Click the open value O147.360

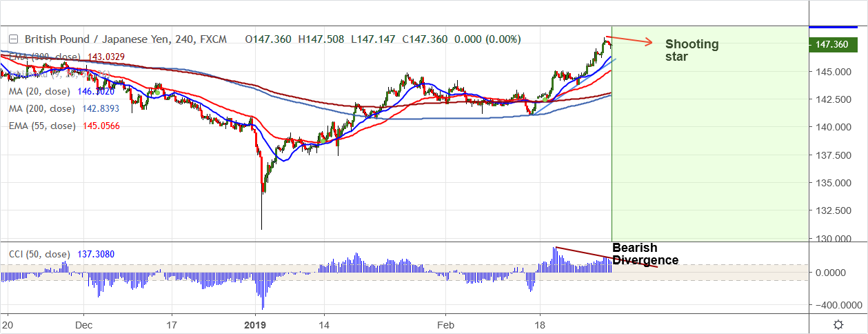point(269,39)
